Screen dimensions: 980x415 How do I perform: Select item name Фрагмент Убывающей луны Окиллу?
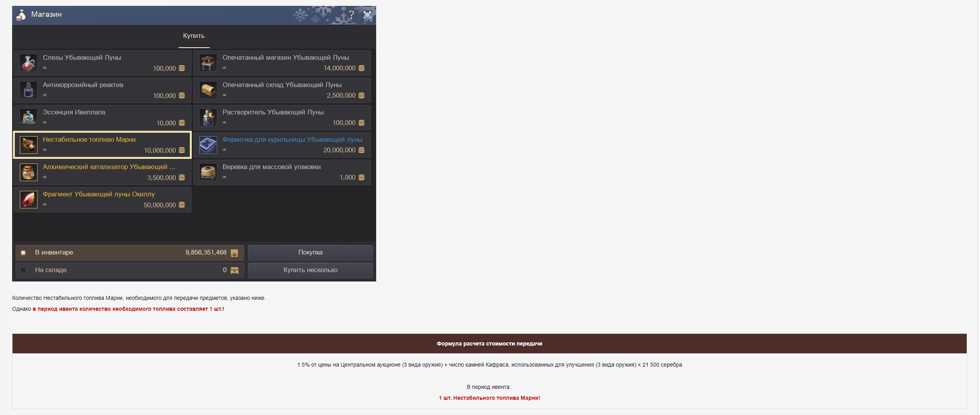[x=99, y=194]
